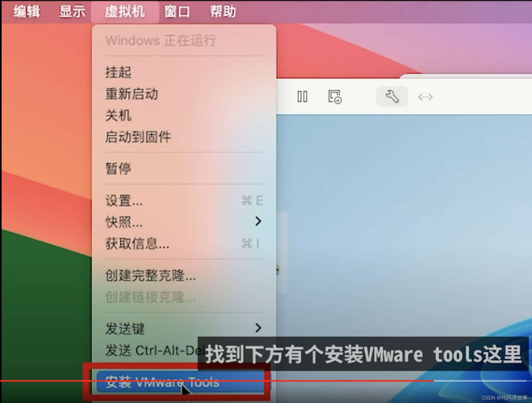532x403 pixels.
Task: Click 安装 VMware Tools menu item
Action: click(x=184, y=382)
